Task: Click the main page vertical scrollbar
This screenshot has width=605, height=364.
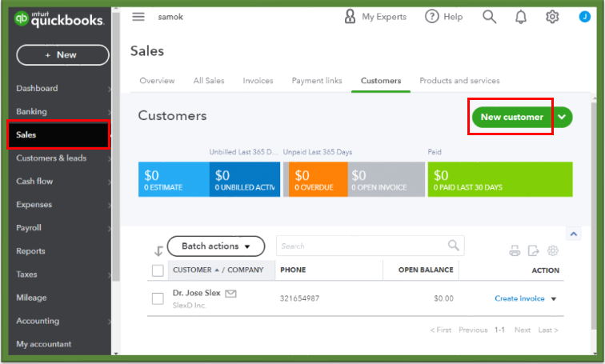Action: tap(594, 216)
